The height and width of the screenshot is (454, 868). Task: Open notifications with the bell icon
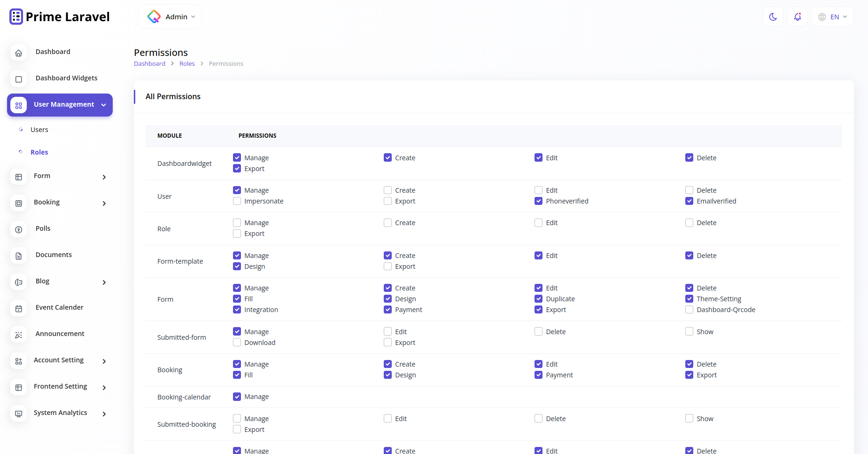[x=797, y=16]
